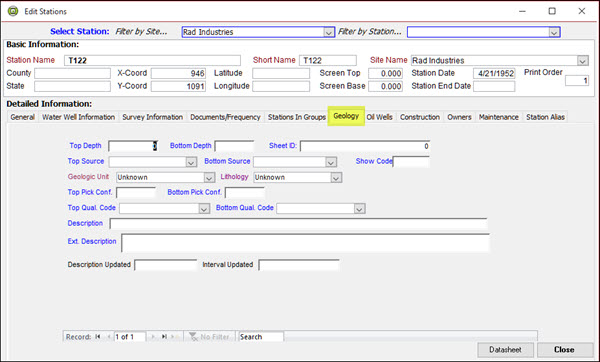The height and width of the screenshot is (362, 600).
Task: Open the Owners tab
Action: 459,117
